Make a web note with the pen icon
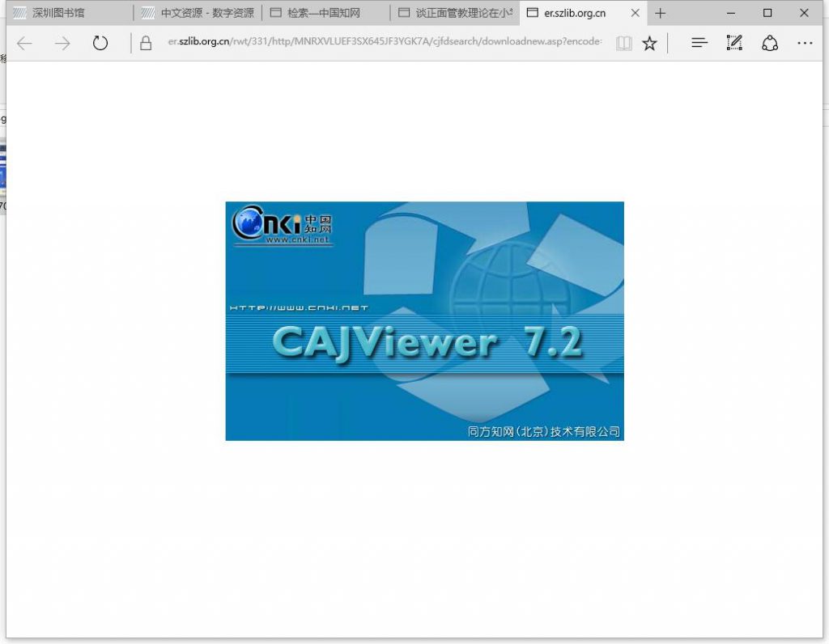 (734, 44)
